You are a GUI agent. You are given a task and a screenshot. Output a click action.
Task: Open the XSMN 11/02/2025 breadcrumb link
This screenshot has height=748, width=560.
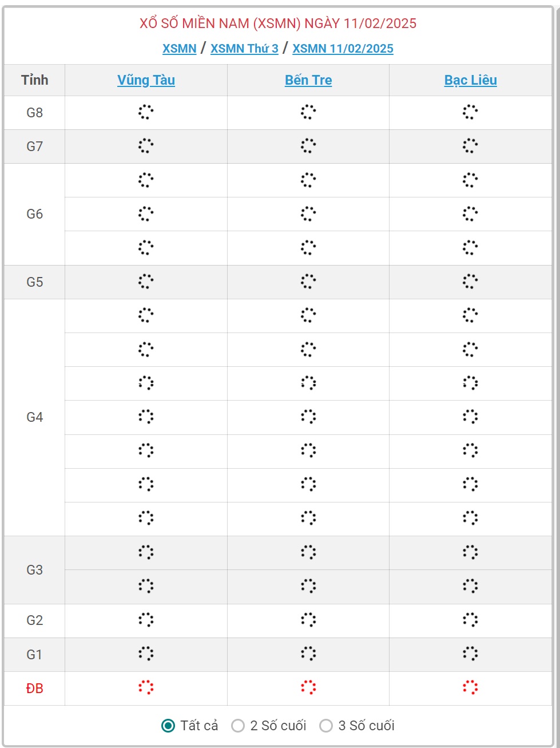pos(343,49)
